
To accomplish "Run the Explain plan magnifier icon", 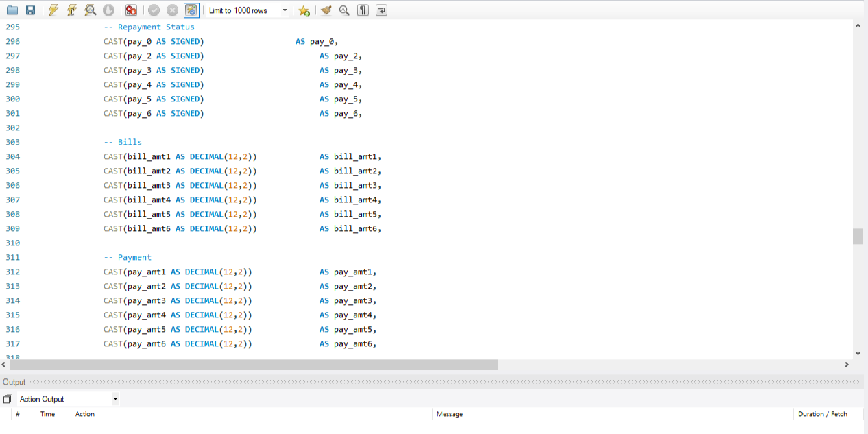I will (90, 10).
